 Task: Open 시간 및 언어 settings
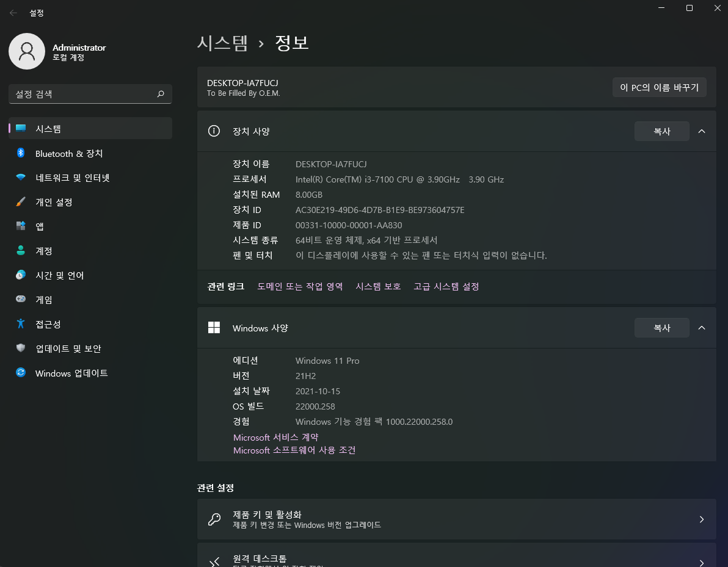[x=90, y=276]
